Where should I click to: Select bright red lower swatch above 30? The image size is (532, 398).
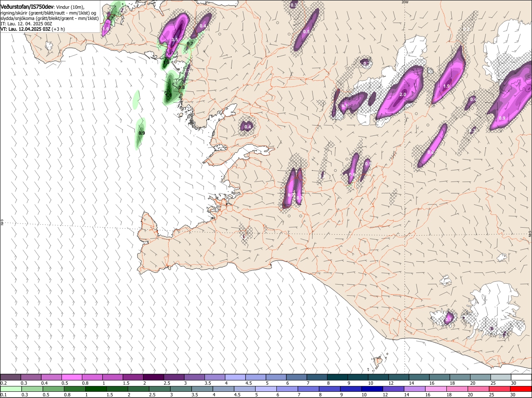click(x=521, y=389)
